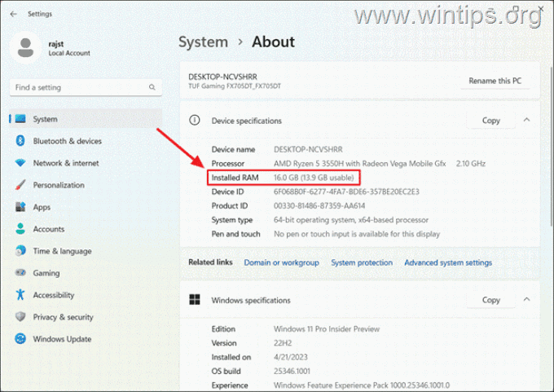Screen dimensions: 554x392
Task: Click the vertical scrollbar on the right
Action: pos(552,146)
